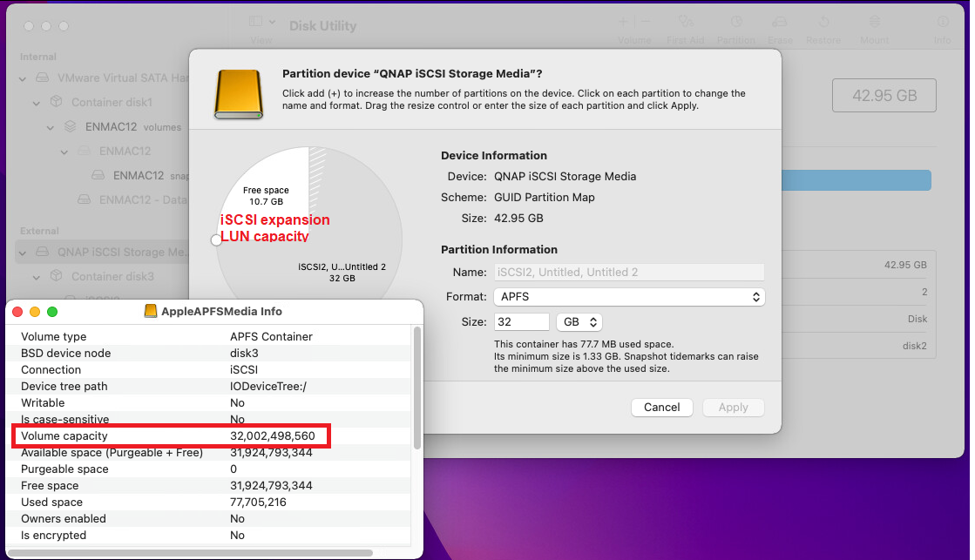Click the "Disk" type value in Disk Utility table

pos(917,319)
